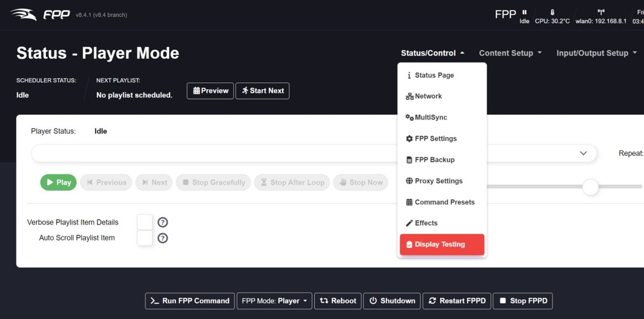The image size is (644, 319).
Task: Click the Previous playlist item button
Action: [x=106, y=183]
